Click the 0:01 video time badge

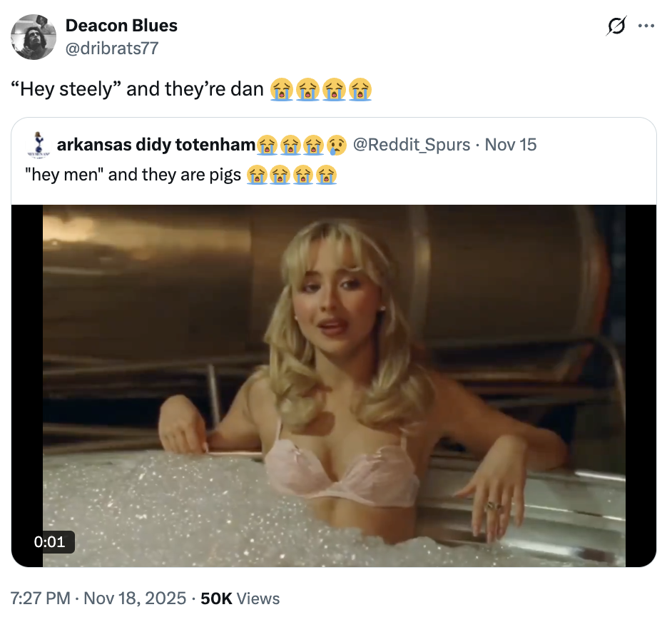[50, 541]
